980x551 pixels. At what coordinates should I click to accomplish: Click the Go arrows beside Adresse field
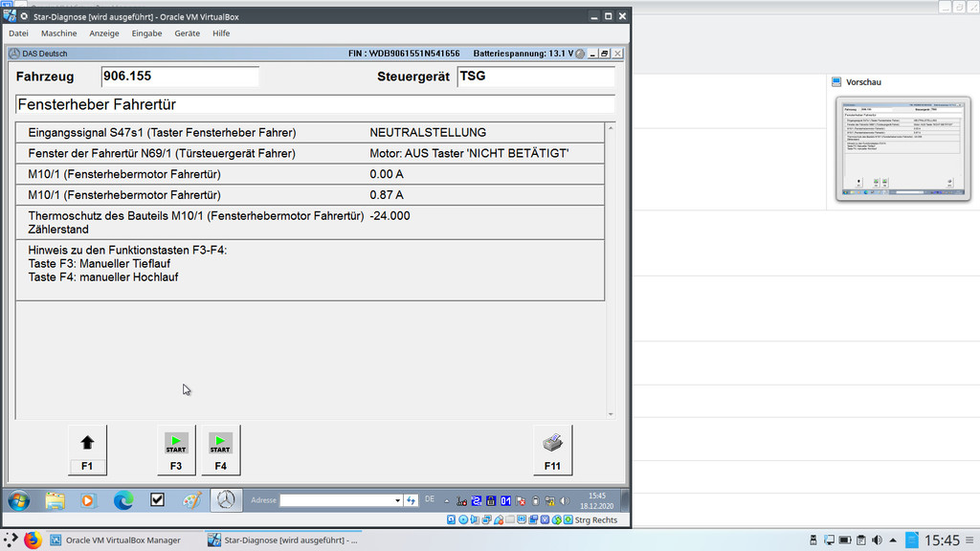coord(411,500)
